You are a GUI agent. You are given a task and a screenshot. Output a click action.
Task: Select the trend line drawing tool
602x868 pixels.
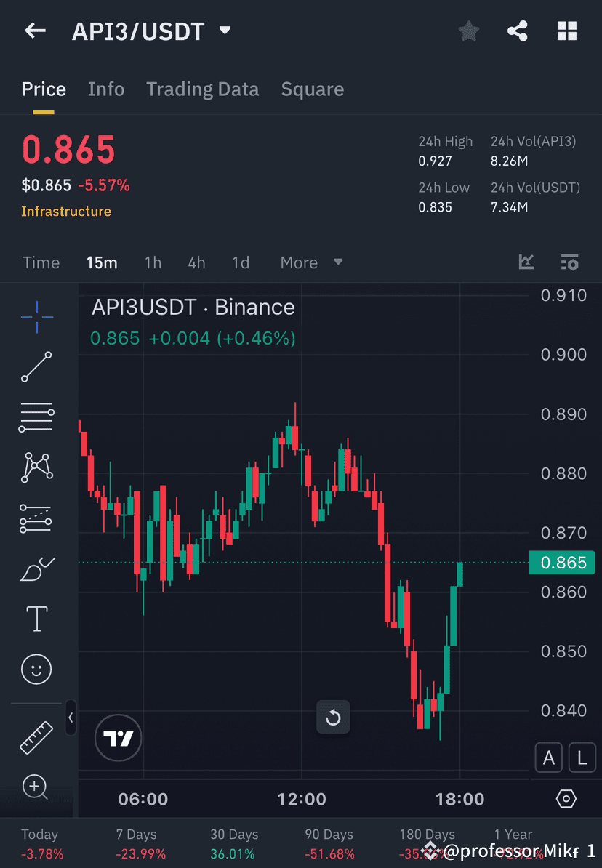pos(36,367)
